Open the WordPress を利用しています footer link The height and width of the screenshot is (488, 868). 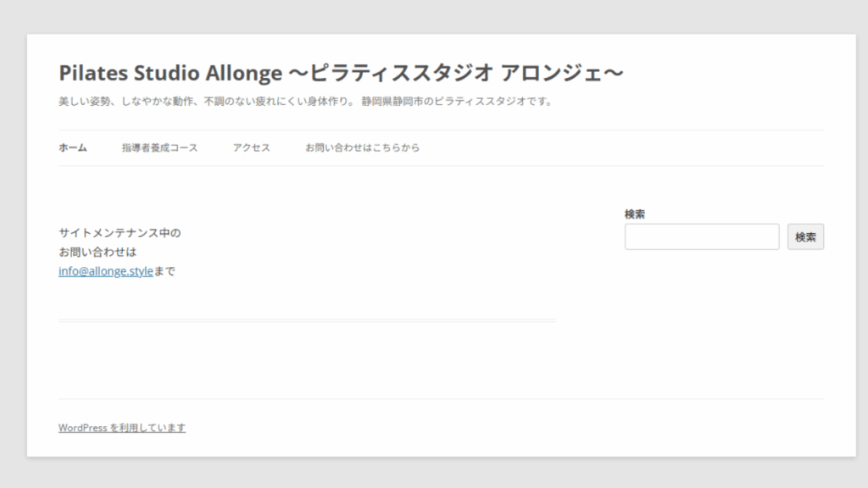coord(122,428)
